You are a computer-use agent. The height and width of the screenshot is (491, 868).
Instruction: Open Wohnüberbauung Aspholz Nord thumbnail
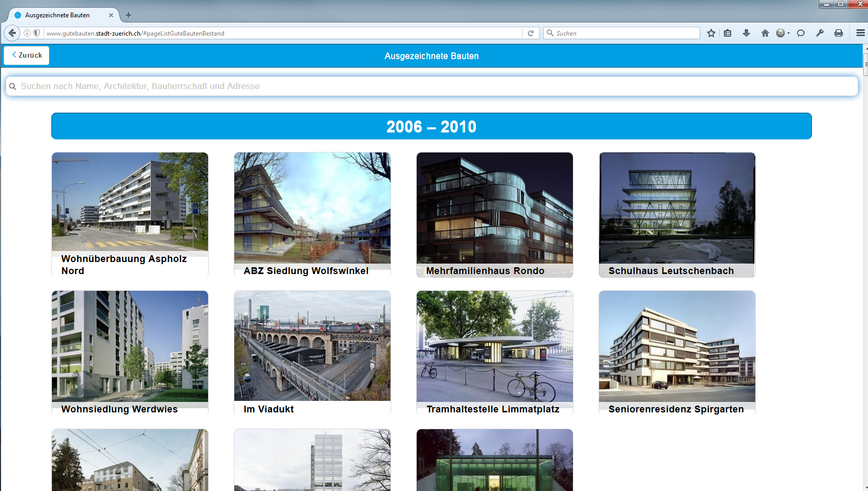(130, 202)
